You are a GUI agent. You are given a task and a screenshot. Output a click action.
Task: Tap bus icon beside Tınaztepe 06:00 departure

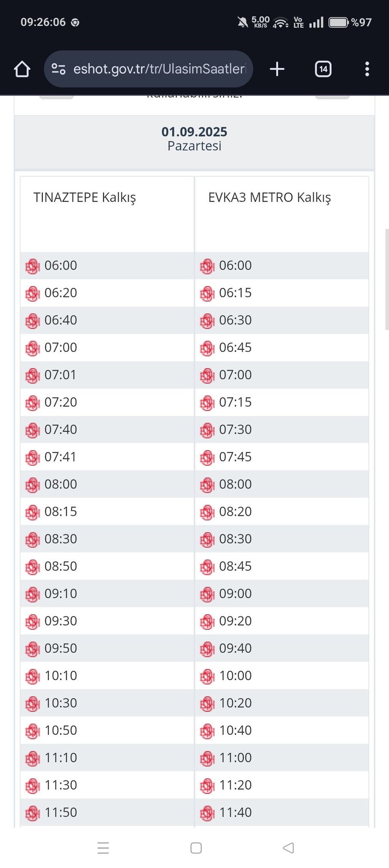point(32,266)
